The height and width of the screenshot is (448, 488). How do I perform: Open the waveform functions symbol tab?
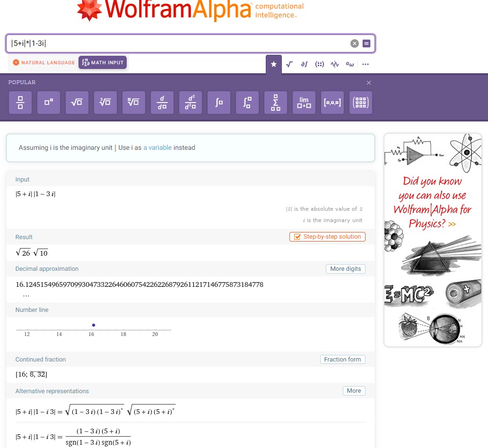pos(335,64)
